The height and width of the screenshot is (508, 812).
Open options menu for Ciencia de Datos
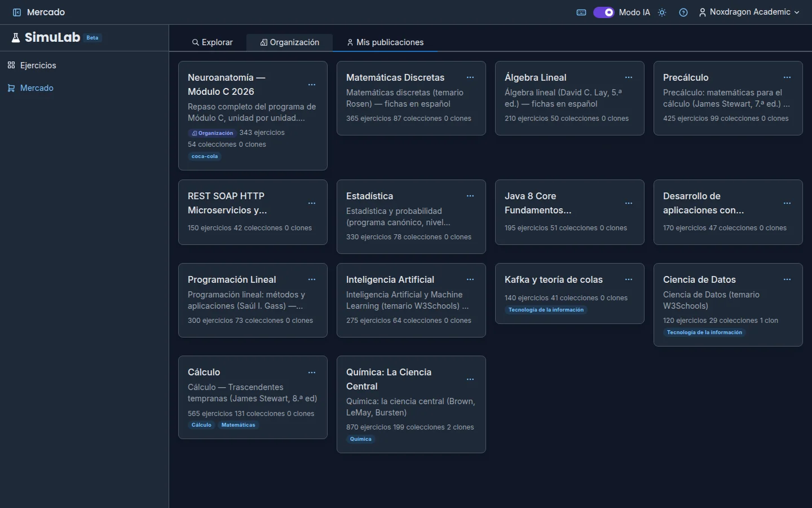coord(787,279)
